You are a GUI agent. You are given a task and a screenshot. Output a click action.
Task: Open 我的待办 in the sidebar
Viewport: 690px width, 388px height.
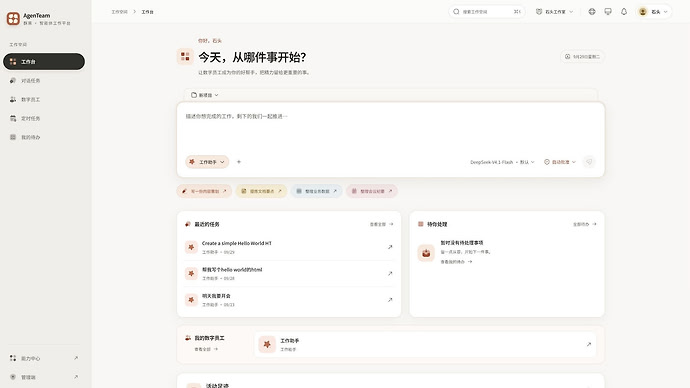(x=44, y=137)
